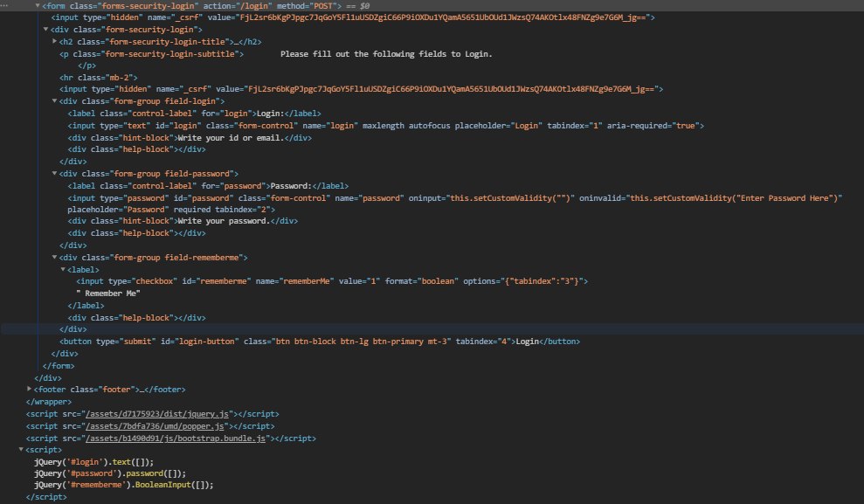The width and height of the screenshot is (864, 504).
Task: Click the " Remember Me" text node
Action: [108, 293]
